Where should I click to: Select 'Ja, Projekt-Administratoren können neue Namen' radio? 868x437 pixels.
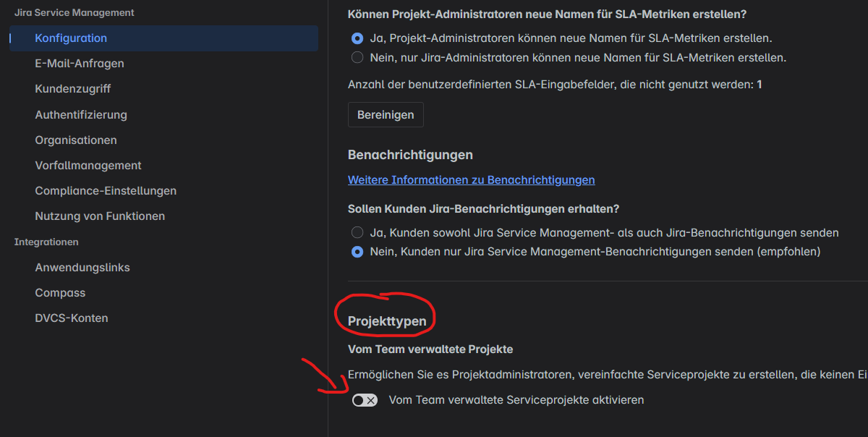(x=357, y=38)
